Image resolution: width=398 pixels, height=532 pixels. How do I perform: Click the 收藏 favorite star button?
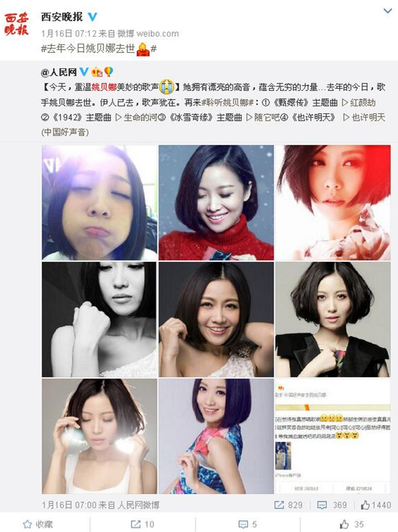pos(38,524)
